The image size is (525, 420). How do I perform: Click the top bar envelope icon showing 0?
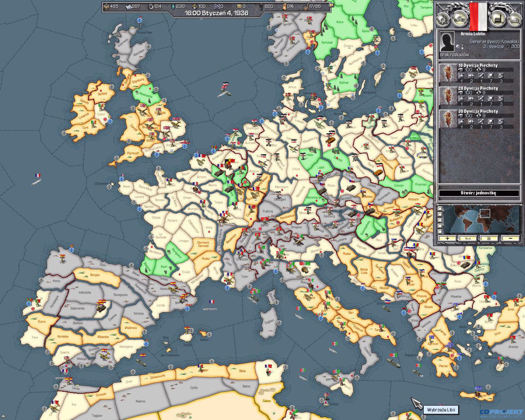239,7
